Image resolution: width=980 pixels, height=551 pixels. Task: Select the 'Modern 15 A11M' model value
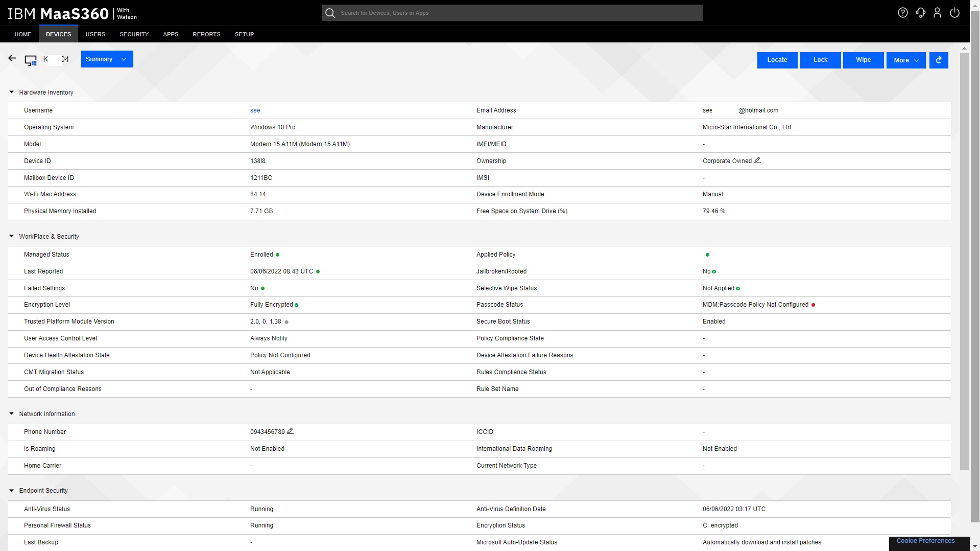click(300, 144)
